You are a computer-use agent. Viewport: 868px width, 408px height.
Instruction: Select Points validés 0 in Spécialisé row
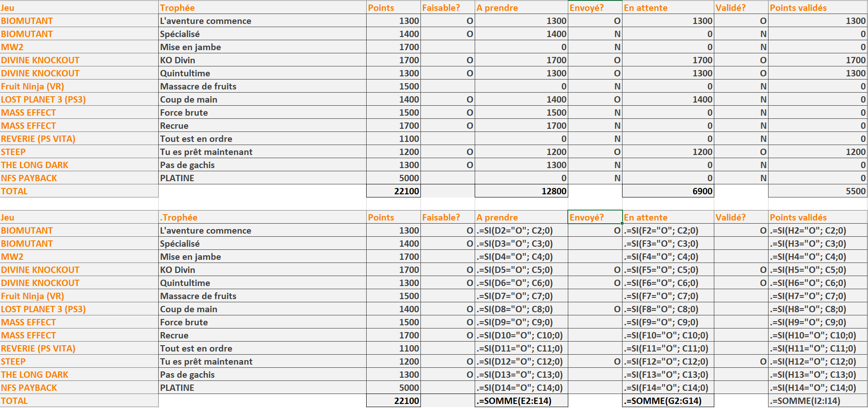pos(817,34)
